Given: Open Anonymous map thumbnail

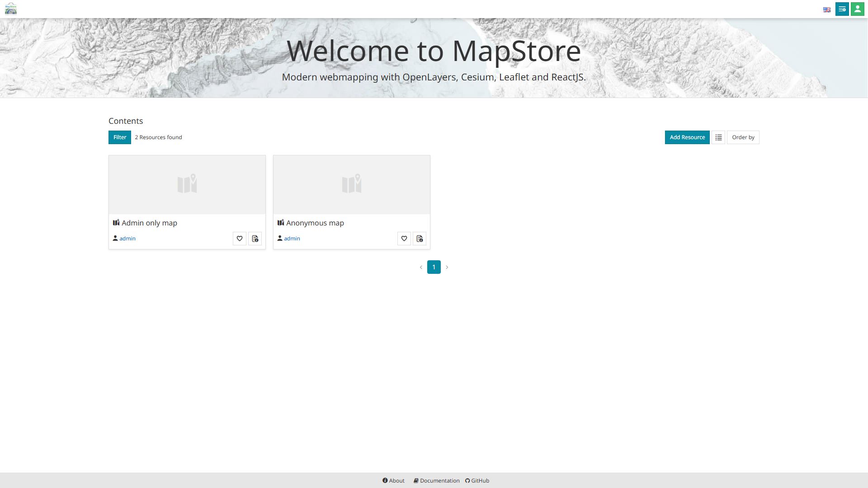Looking at the screenshot, I should 352,185.
